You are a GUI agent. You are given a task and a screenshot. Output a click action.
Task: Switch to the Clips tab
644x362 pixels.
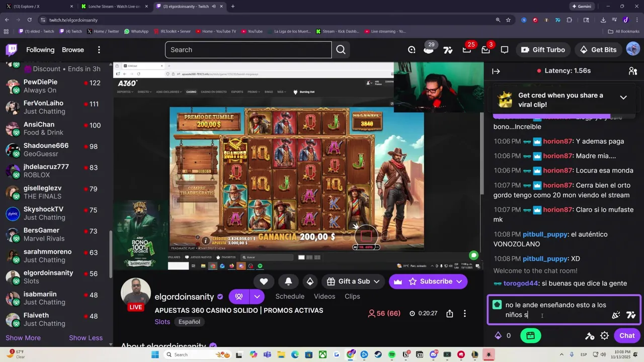(352, 297)
